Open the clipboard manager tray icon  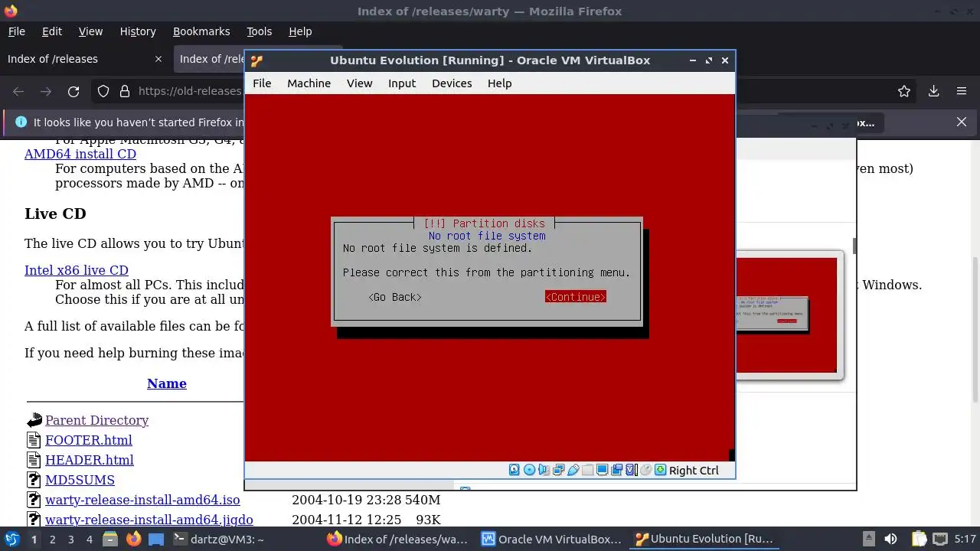(919, 539)
